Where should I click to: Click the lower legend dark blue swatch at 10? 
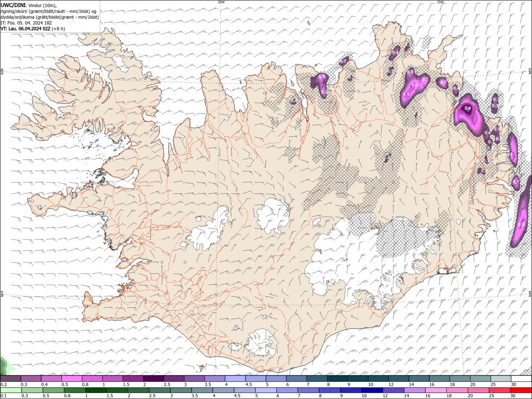point(372,390)
